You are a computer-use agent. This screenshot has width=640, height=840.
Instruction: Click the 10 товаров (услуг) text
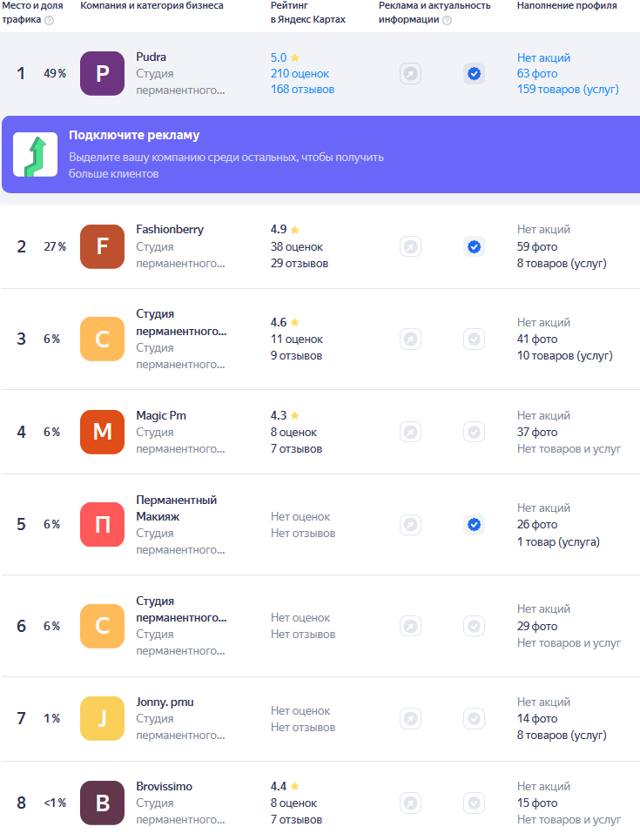[564, 356]
